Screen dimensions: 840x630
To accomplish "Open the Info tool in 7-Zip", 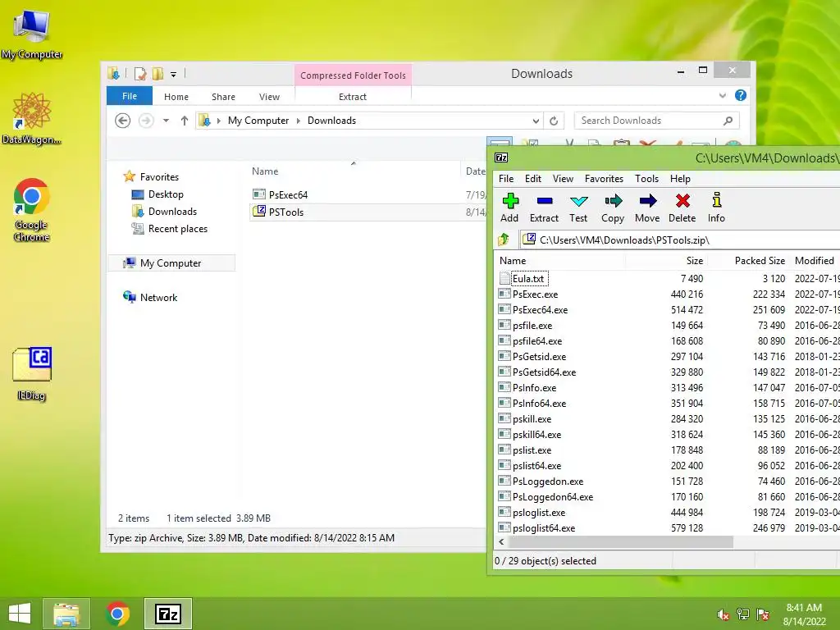I will click(716, 208).
